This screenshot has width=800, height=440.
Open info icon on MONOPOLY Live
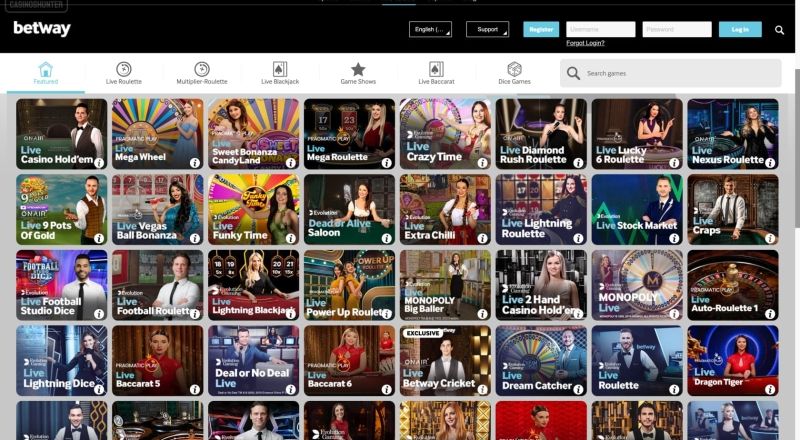coord(674,314)
